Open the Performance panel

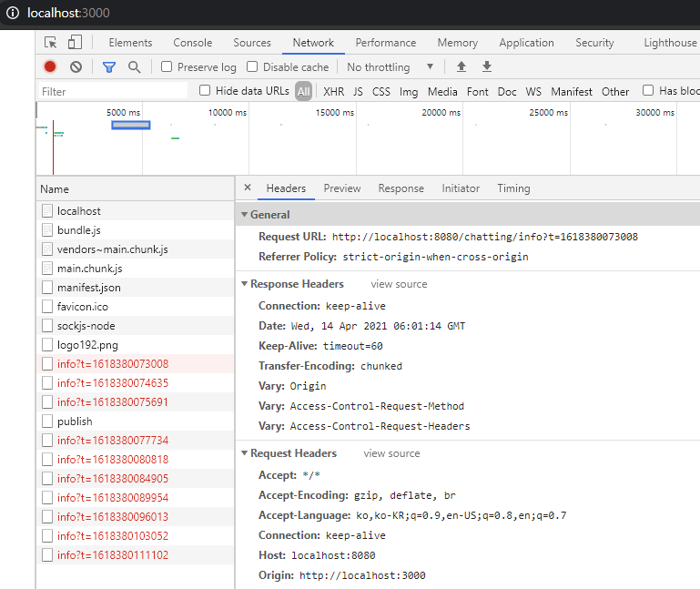click(x=386, y=43)
